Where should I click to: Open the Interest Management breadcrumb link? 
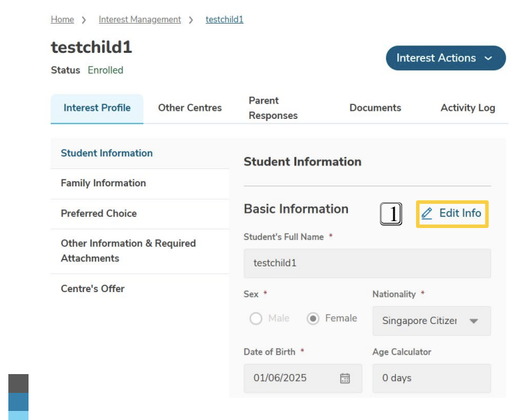[140, 19]
